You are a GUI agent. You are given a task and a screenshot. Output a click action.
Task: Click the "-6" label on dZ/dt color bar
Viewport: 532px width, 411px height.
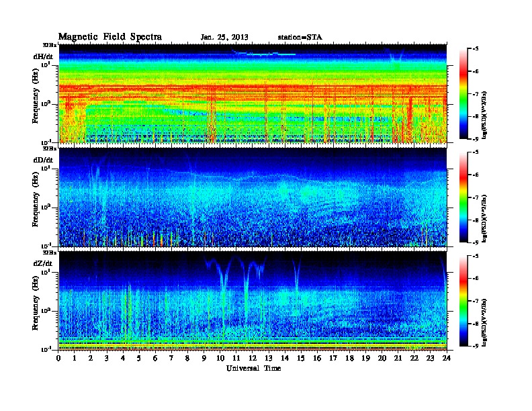coord(476,279)
